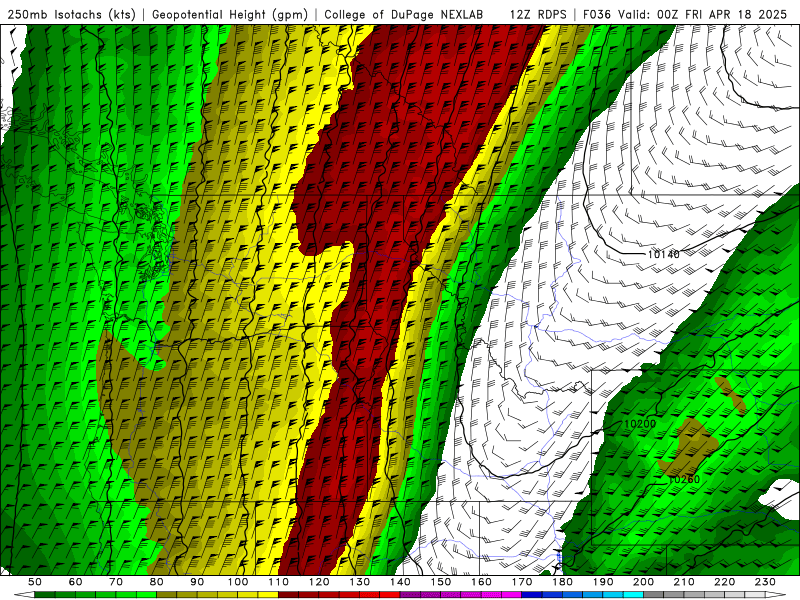This screenshot has height=600, width=800.
Task: Click the 50 value on the color scale
Action: pyautogui.click(x=35, y=582)
